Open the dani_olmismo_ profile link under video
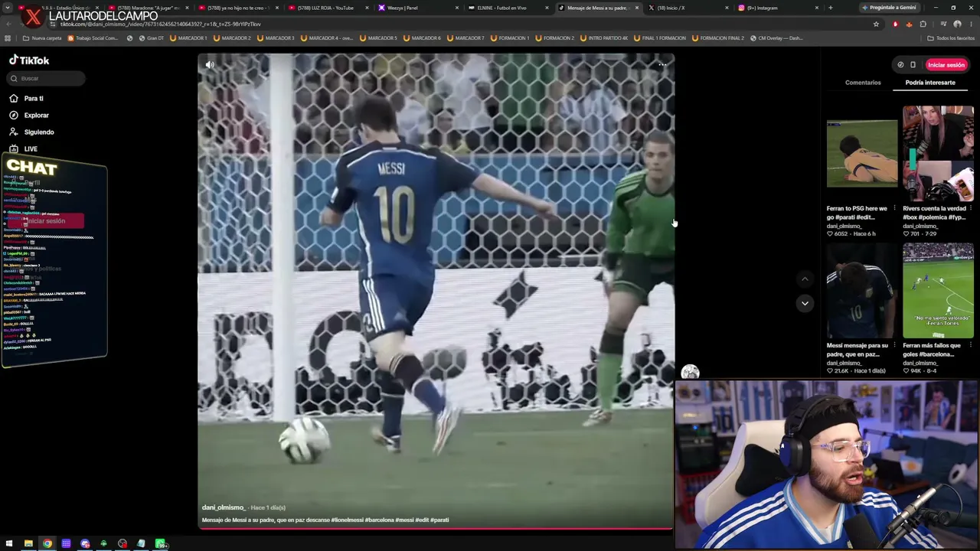The height and width of the screenshot is (551, 980). point(224,507)
